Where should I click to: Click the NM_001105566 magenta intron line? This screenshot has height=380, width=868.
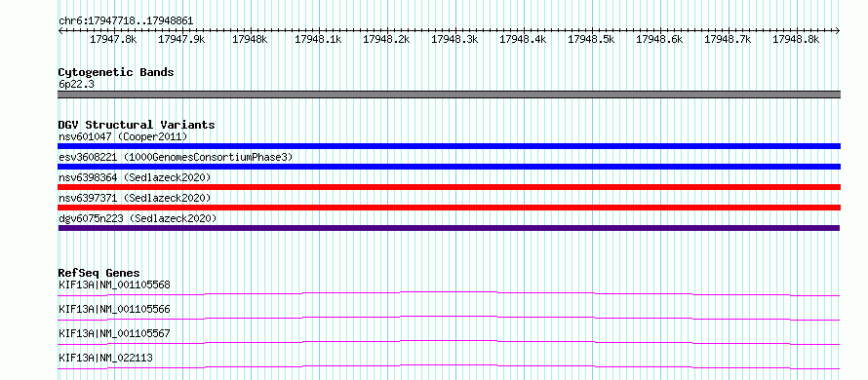pyautogui.click(x=449, y=318)
